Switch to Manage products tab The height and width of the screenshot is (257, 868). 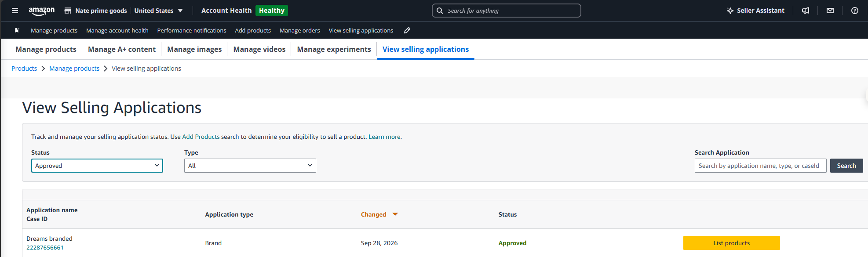46,49
